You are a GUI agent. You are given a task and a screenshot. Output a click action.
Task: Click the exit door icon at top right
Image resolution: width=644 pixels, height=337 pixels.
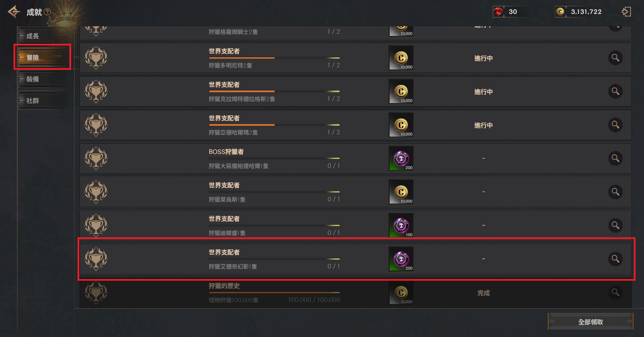626,12
